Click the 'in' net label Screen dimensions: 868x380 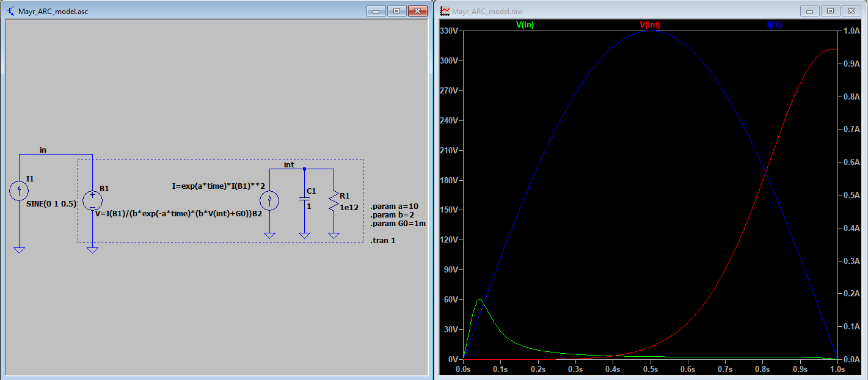(43, 150)
